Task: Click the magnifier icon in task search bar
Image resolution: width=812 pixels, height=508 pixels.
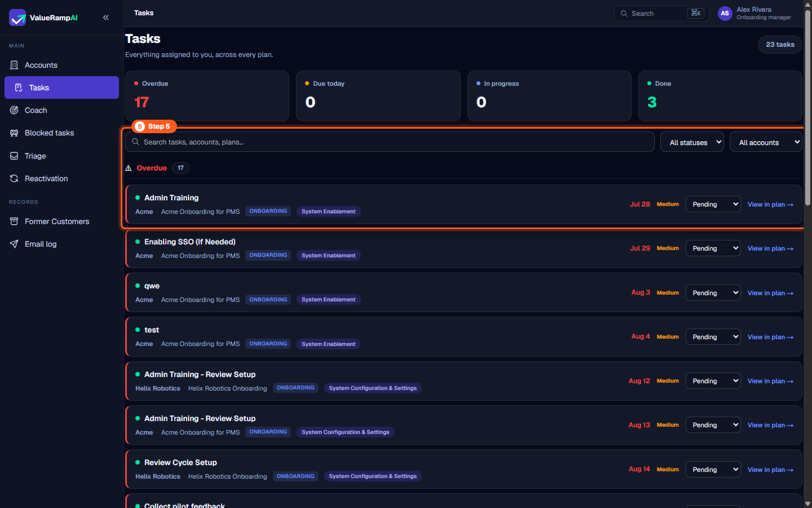Action: (x=136, y=142)
